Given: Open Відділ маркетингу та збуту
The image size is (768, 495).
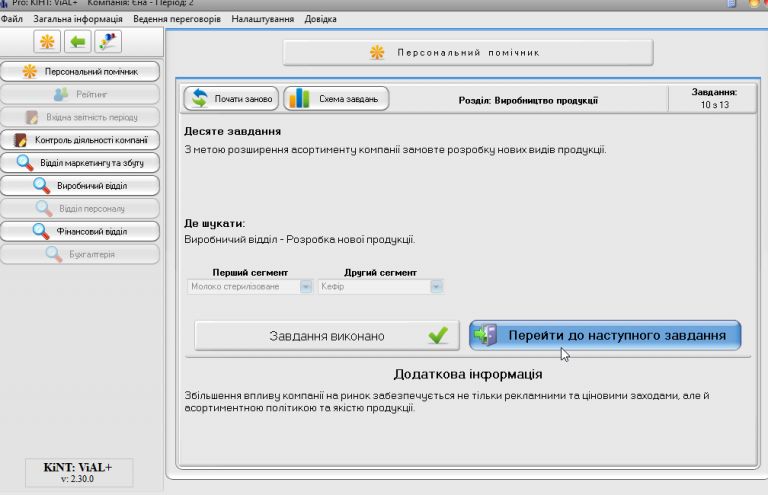Looking at the screenshot, I should pyautogui.click(x=80, y=163).
